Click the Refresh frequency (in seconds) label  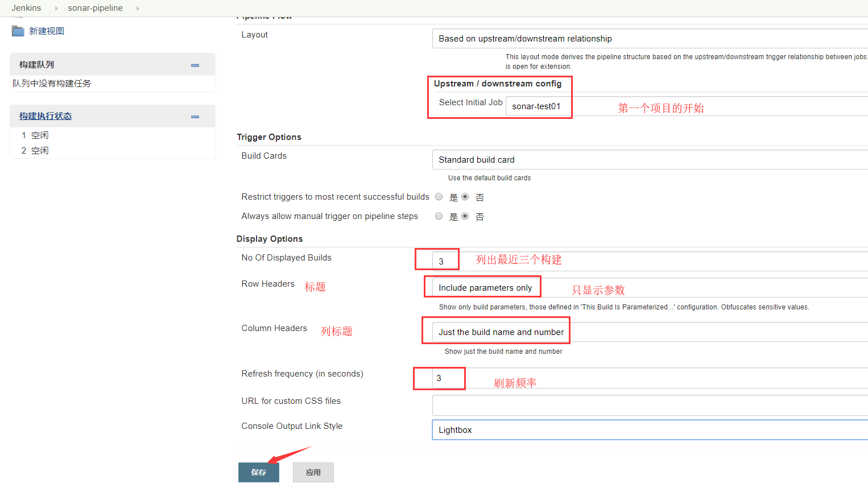point(302,374)
